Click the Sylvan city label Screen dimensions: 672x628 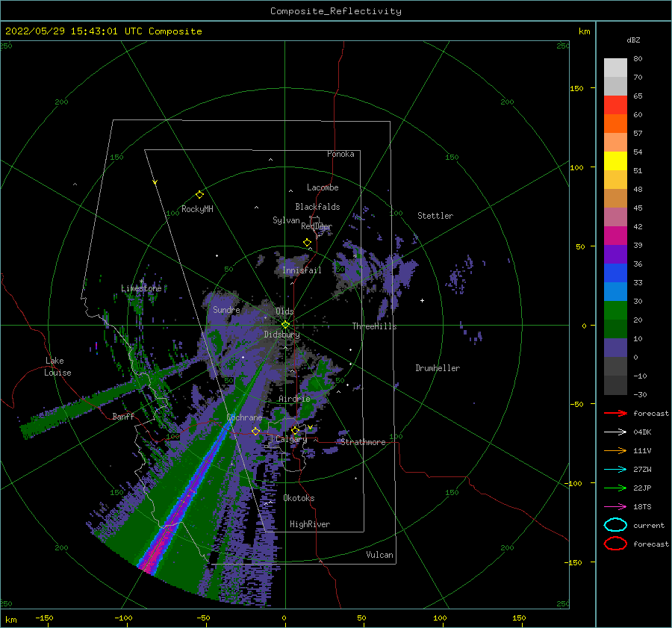(x=286, y=220)
